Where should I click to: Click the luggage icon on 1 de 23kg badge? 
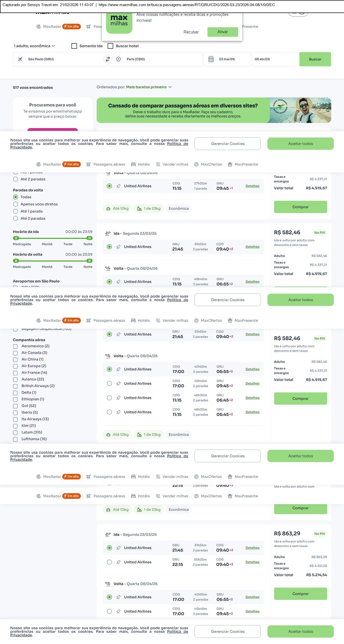click(139, 209)
